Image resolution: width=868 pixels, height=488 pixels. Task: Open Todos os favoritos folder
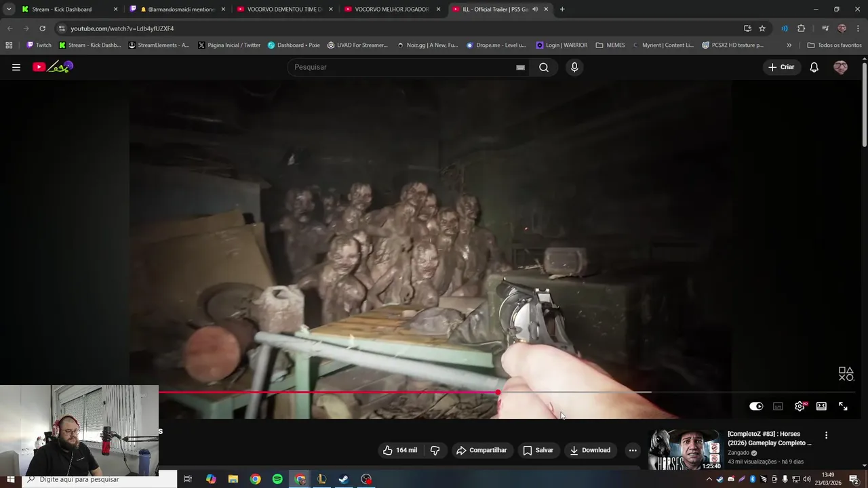834,45
